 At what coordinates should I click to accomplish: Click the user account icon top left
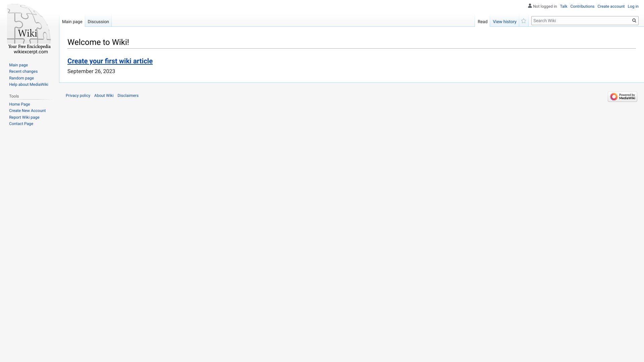[x=529, y=6]
